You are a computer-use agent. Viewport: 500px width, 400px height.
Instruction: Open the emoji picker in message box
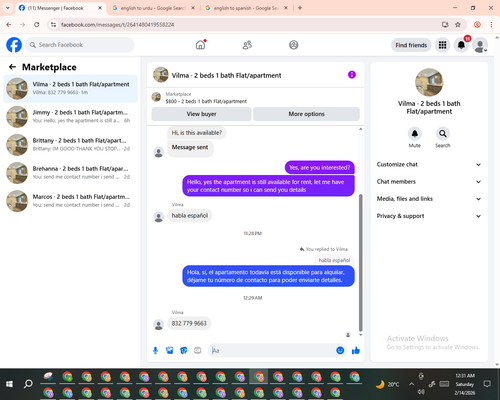click(x=340, y=350)
